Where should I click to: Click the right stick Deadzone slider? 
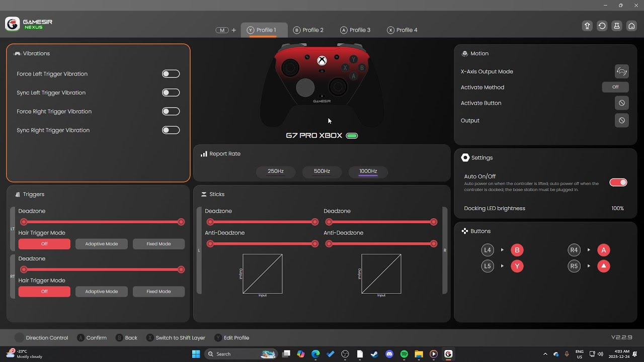(x=381, y=222)
